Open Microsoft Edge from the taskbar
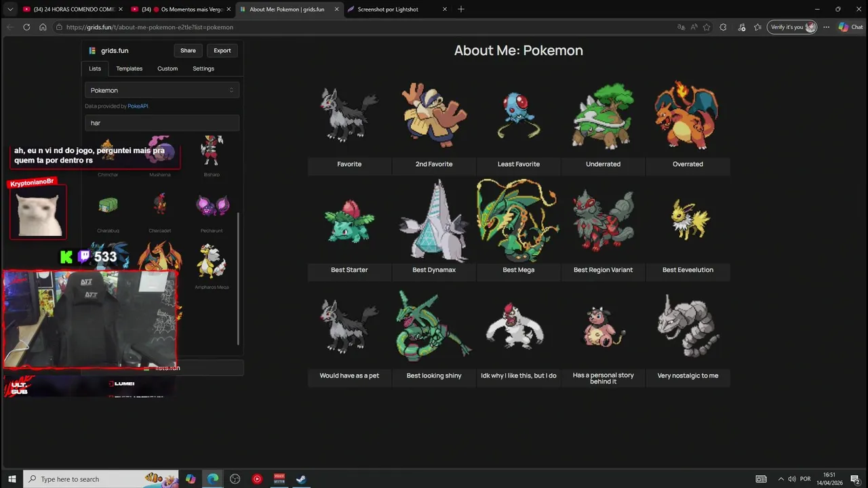The image size is (868, 488). [213, 479]
